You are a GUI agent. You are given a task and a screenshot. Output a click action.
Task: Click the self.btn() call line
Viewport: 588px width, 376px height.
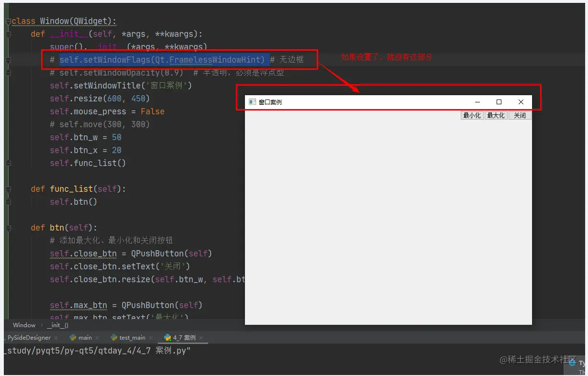pyautogui.click(x=74, y=202)
